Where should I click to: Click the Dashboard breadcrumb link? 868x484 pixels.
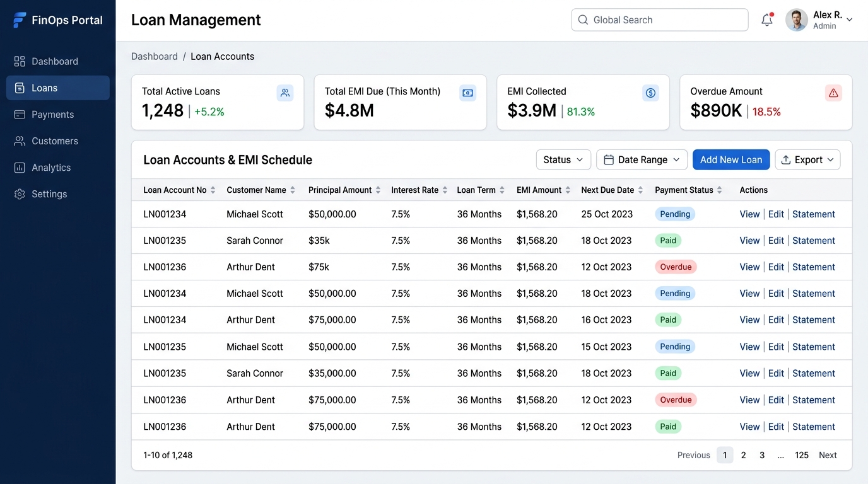click(155, 56)
